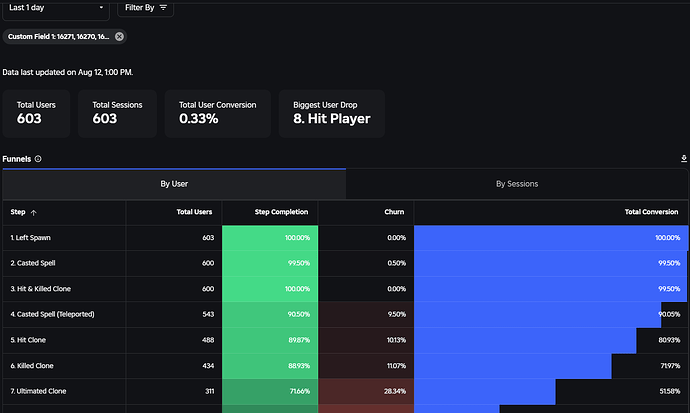Download funnel data using the export icon
Screen dimensions: 690x413
click(x=684, y=158)
